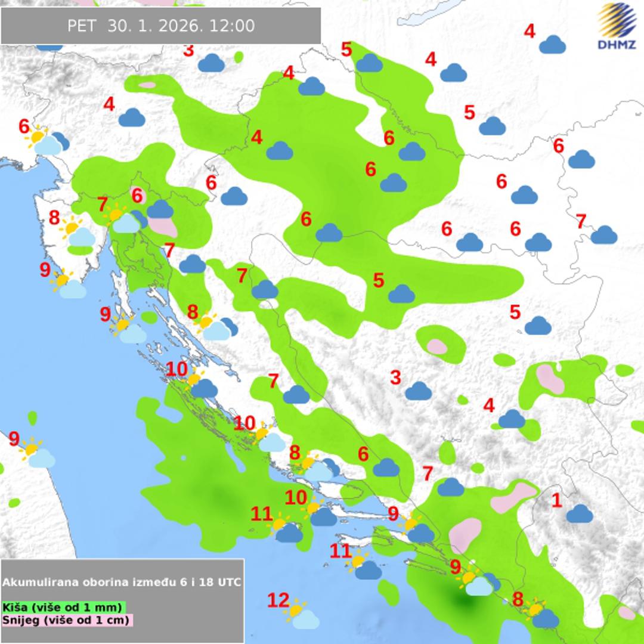Select the cloud icon beside the central 3
This screenshot has height=644, width=644.
(x=418, y=391)
